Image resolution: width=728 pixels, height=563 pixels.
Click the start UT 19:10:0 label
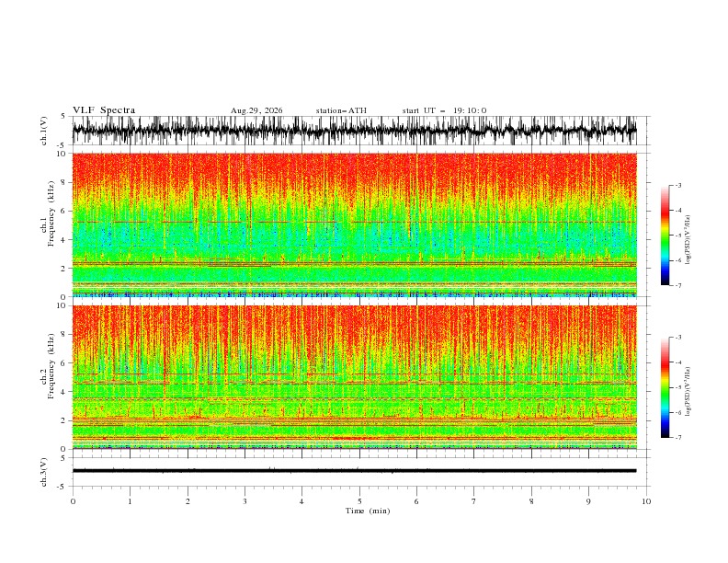[444, 110]
